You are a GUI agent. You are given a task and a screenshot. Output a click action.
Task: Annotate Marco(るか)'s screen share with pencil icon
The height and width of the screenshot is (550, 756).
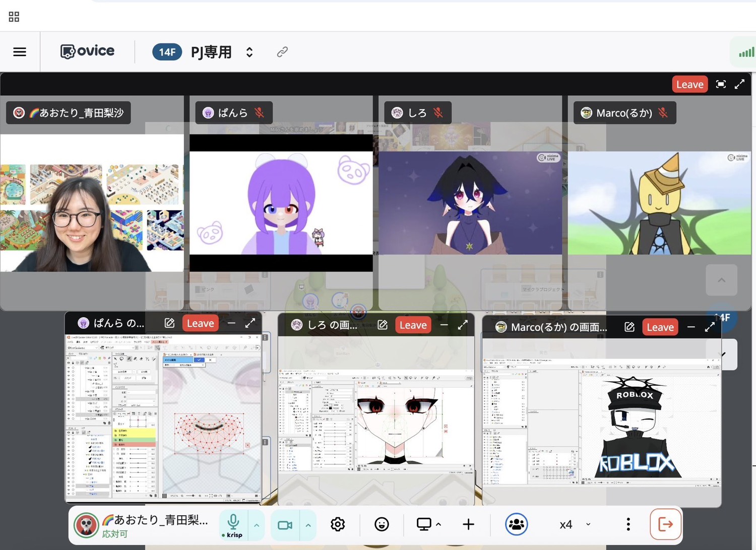629,327
